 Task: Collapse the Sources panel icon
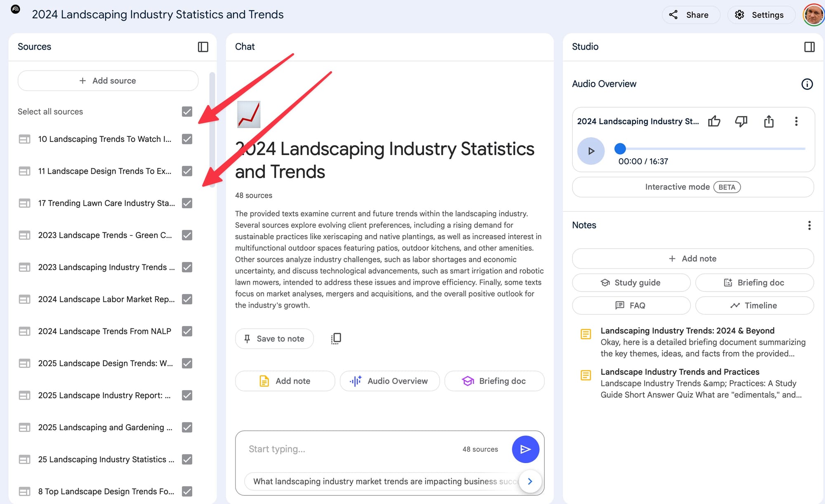[203, 47]
